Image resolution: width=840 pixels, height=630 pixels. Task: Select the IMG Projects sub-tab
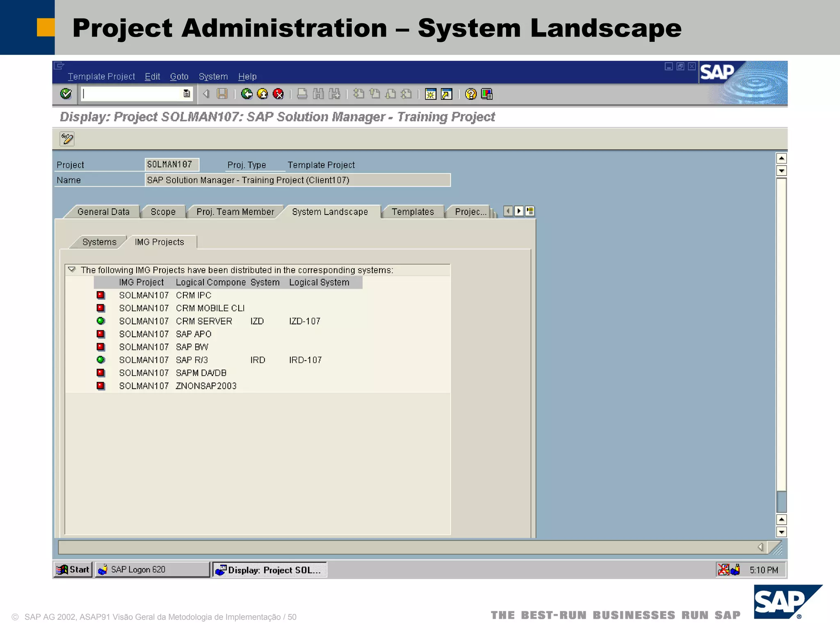(x=159, y=242)
